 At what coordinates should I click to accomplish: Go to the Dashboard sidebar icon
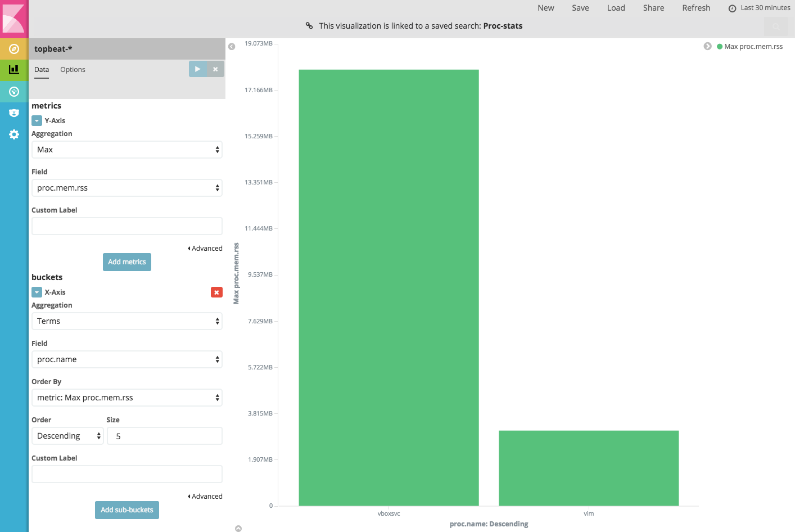pyautogui.click(x=14, y=92)
